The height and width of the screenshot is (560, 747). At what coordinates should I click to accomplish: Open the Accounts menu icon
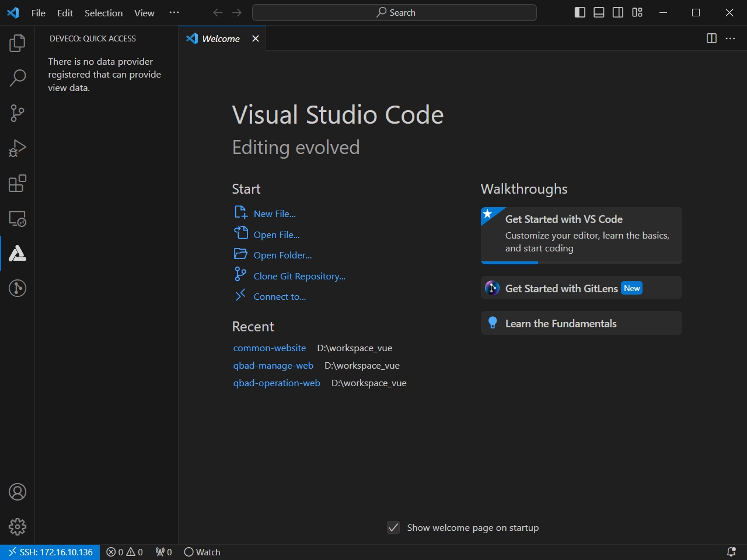point(18,492)
